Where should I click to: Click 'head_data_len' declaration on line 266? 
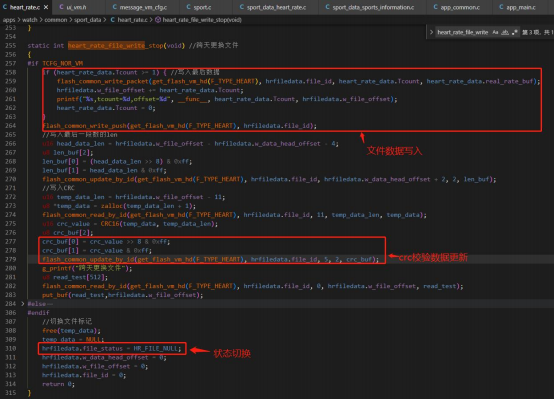pos(80,143)
